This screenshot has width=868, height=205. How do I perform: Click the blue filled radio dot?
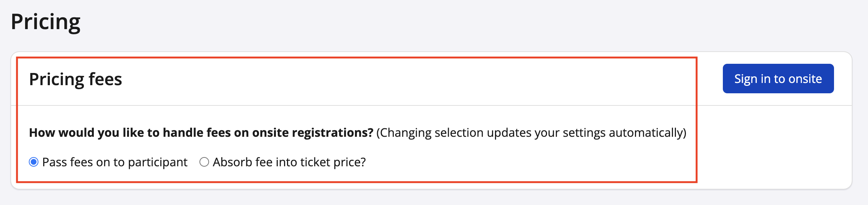[x=34, y=162]
